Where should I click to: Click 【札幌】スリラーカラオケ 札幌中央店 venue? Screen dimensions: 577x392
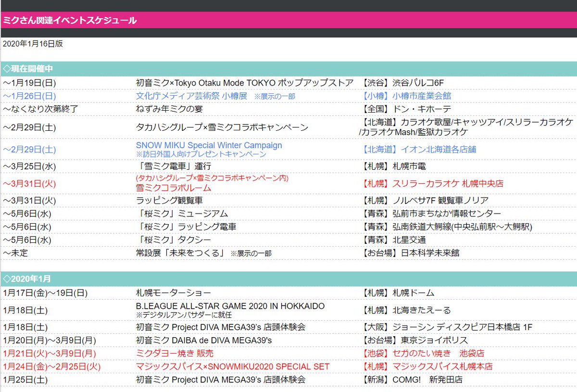click(x=431, y=184)
